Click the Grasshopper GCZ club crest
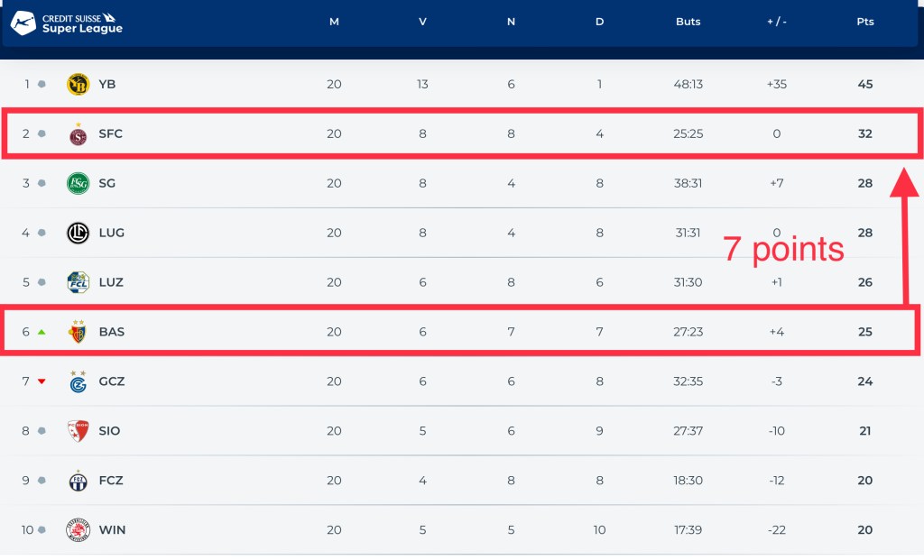924x560 pixels. point(79,381)
